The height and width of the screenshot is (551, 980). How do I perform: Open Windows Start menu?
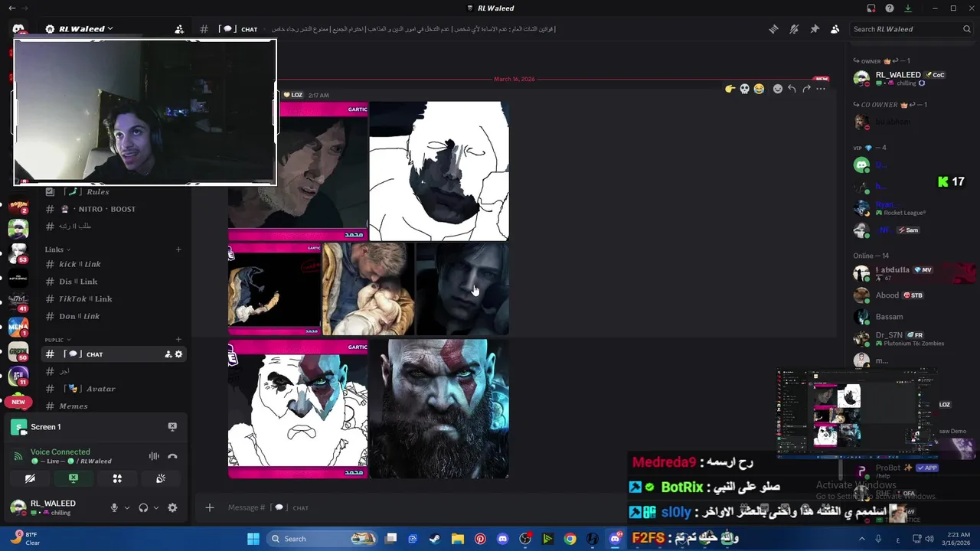[x=253, y=539]
